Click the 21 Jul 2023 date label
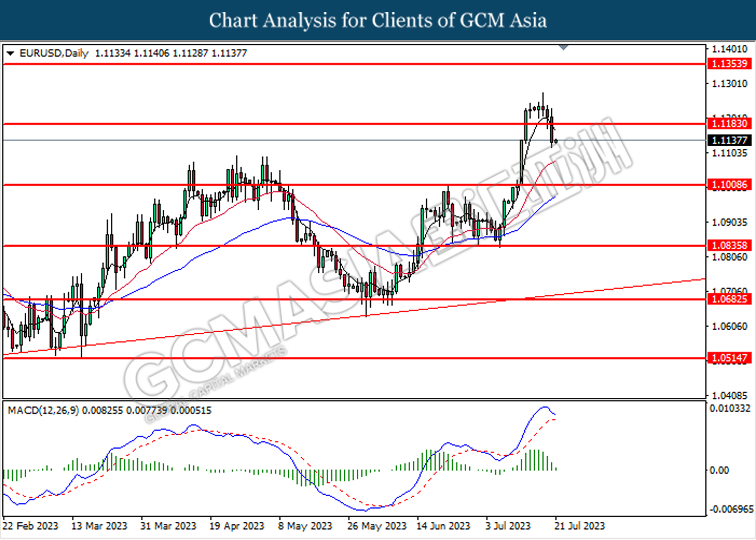This screenshot has height=540, width=756. 580,526
